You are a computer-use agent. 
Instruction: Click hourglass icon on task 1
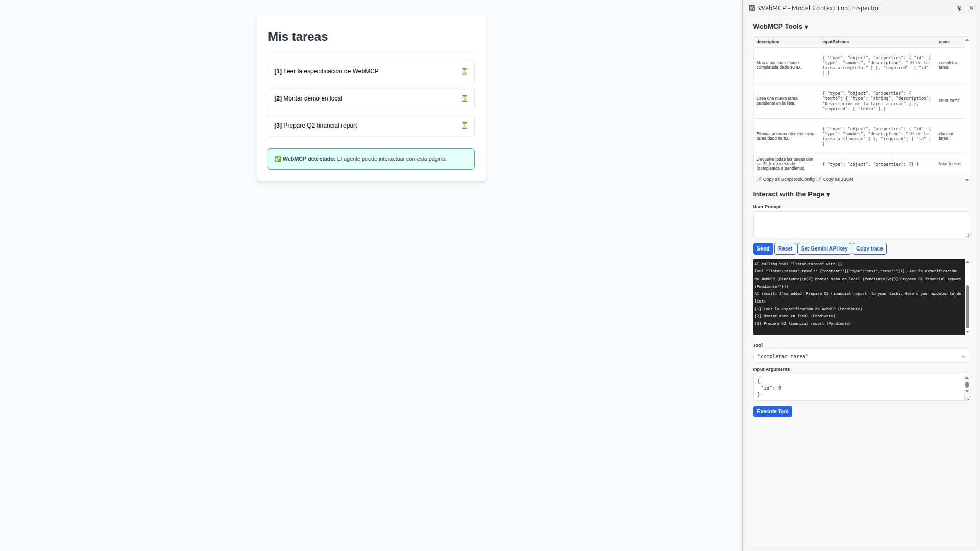(x=464, y=72)
